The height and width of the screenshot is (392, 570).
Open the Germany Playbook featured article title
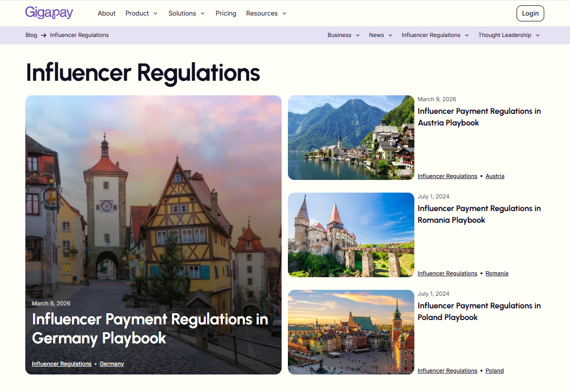(150, 329)
